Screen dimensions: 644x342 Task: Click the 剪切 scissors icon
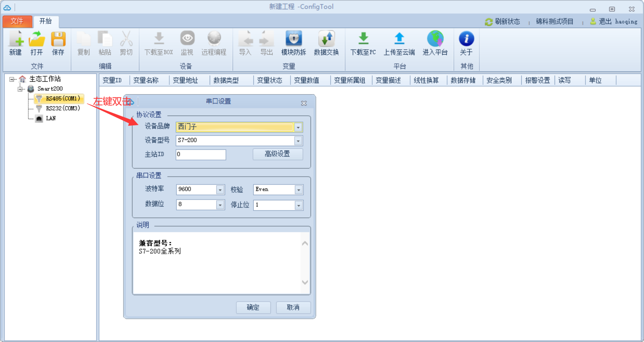click(x=126, y=39)
